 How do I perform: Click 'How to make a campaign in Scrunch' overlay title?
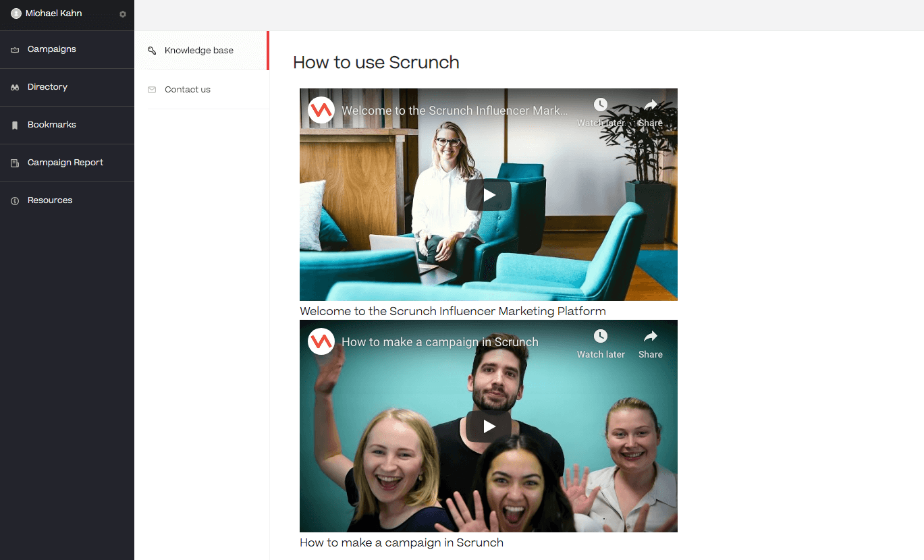point(440,342)
